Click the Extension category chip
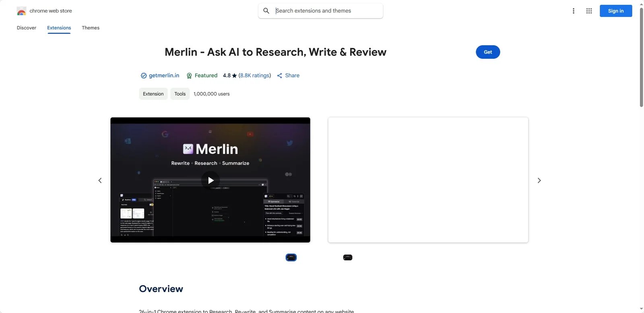 153,94
